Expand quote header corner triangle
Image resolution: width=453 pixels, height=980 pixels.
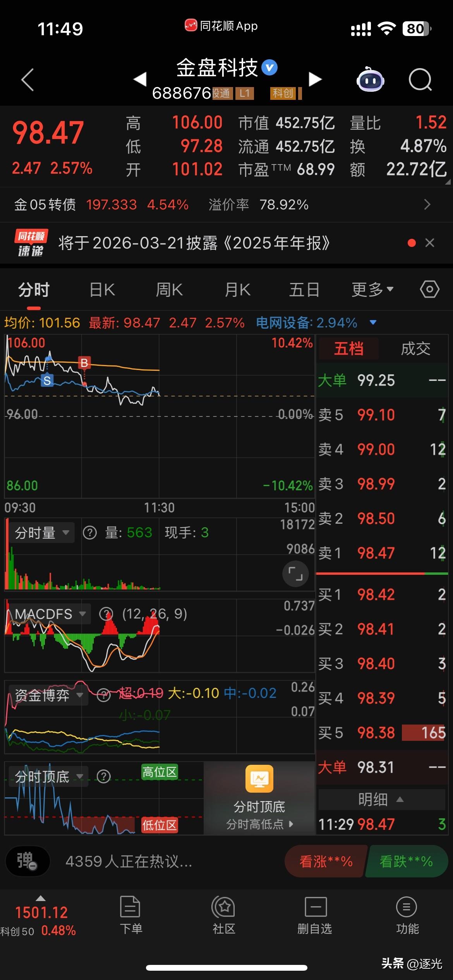(448, 181)
